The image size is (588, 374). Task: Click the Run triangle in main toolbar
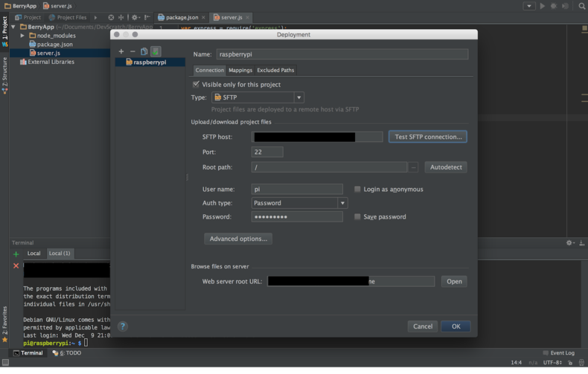[x=543, y=6]
